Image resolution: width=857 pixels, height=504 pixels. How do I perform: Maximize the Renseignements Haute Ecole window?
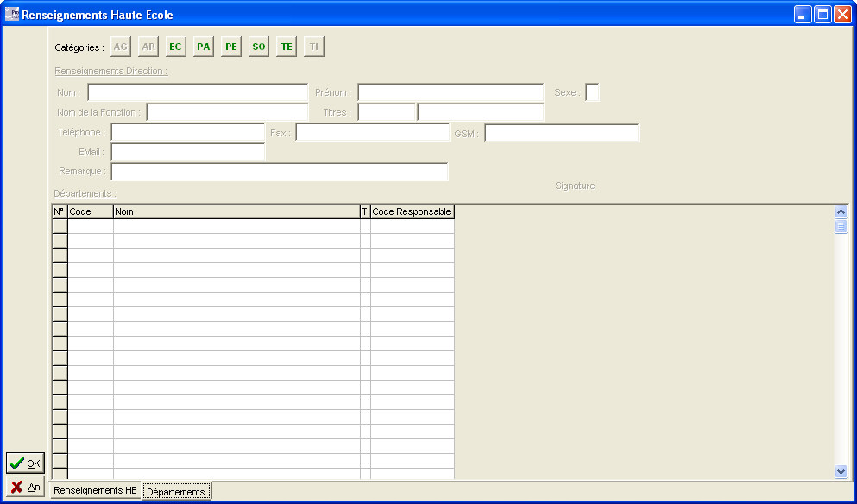[x=822, y=14]
